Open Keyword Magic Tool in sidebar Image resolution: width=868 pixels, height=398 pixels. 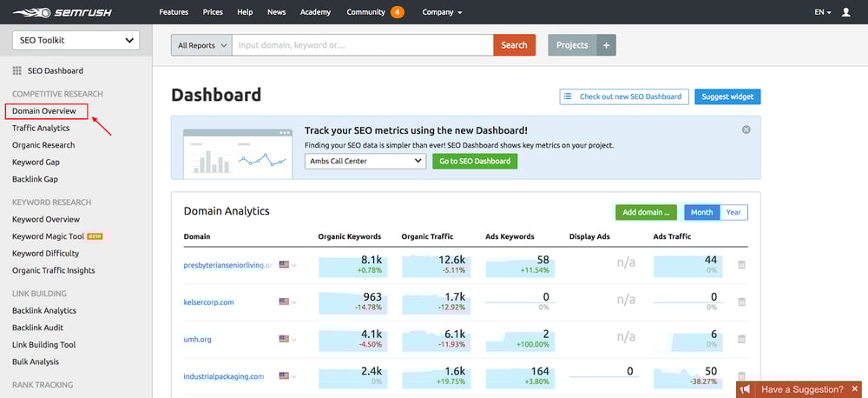pos(48,236)
